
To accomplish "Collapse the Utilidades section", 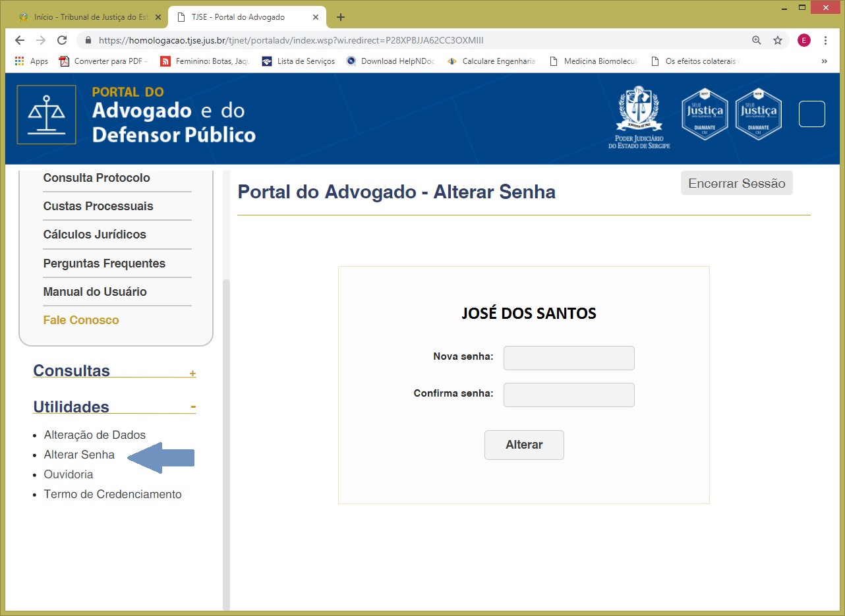I will [x=193, y=407].
